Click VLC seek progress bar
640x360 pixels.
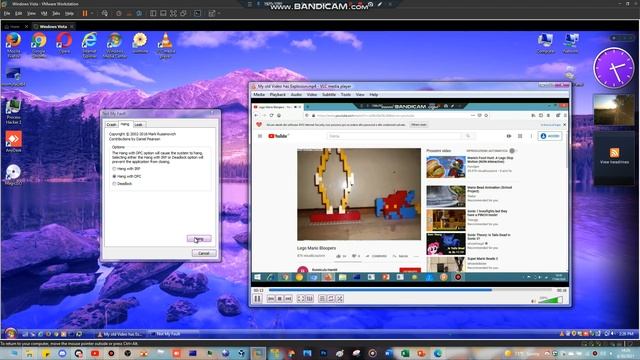pos(410,290)
